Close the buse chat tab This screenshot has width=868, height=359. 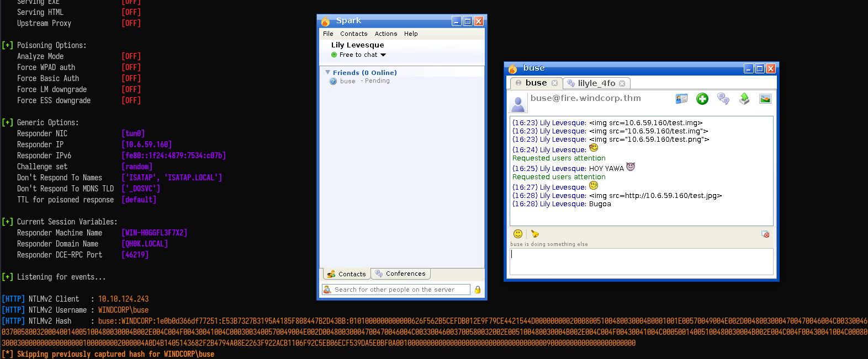[554, 83]
